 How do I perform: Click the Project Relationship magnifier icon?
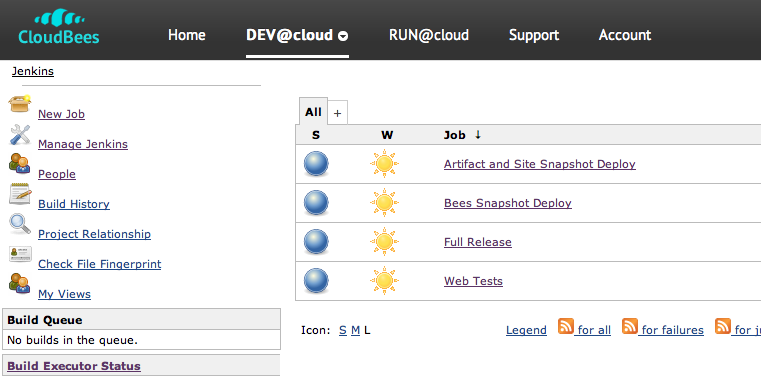20,224
